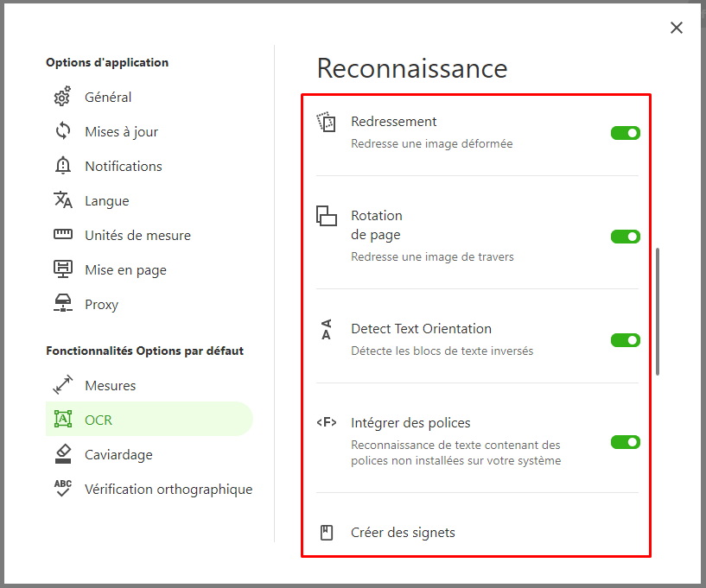Toggle Detect Text Orientation off
This screenshot has height=588, width=706.
(626, 340)
